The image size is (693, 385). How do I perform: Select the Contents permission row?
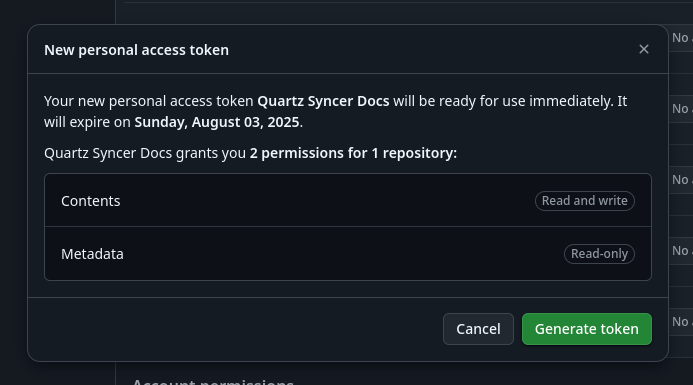(x=348, y=201)
